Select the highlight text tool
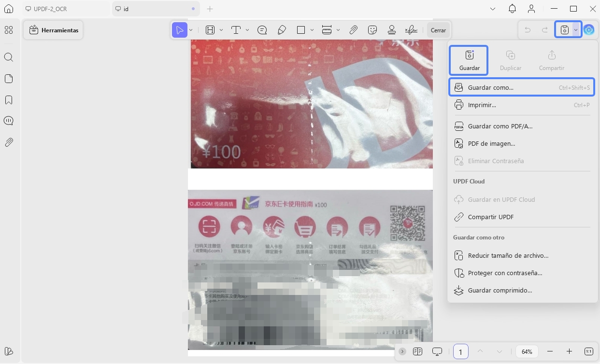Image resolution: width=600 pixels, height=364 pixels. (x=210, y=30)
